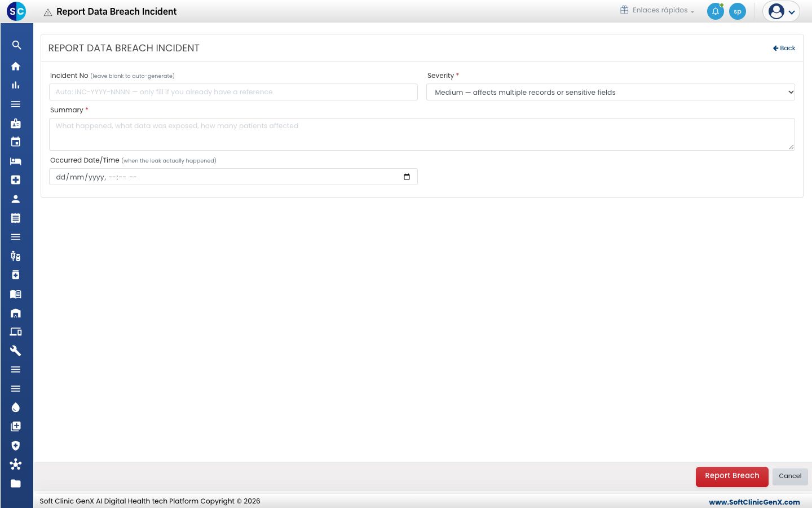This screenshot has width=812, height=508.
Task: Expand the user account profile menu
Action: [x=781, y=11]
